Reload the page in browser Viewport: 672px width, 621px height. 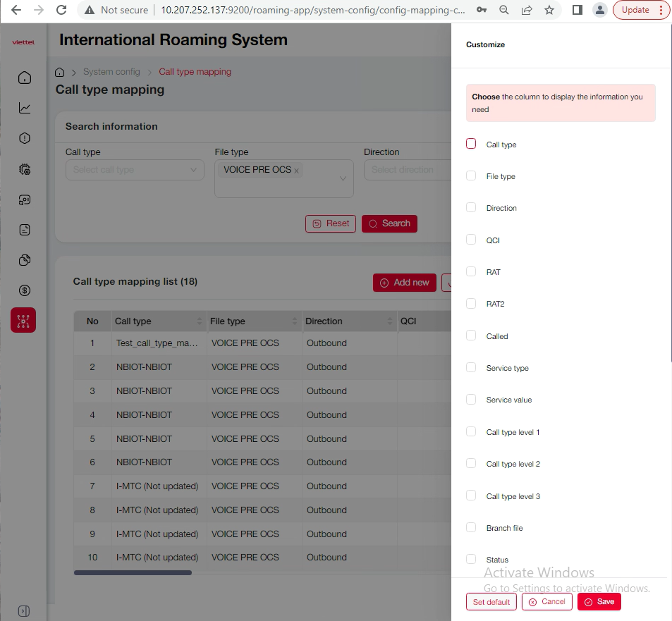[x=61, y=10]
